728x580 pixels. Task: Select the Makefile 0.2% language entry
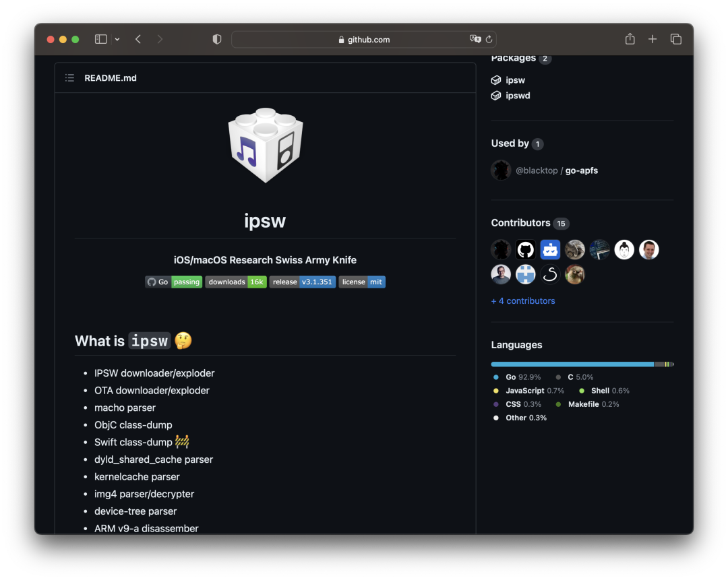tap(587, 404)
